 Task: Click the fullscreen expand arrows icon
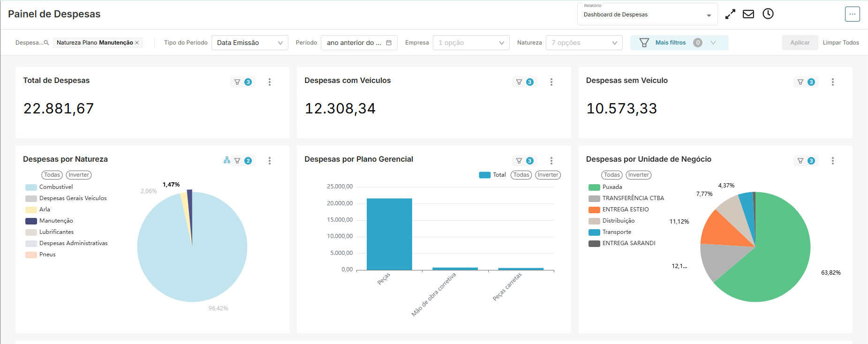pyautogui.click(x=730, y=15)
